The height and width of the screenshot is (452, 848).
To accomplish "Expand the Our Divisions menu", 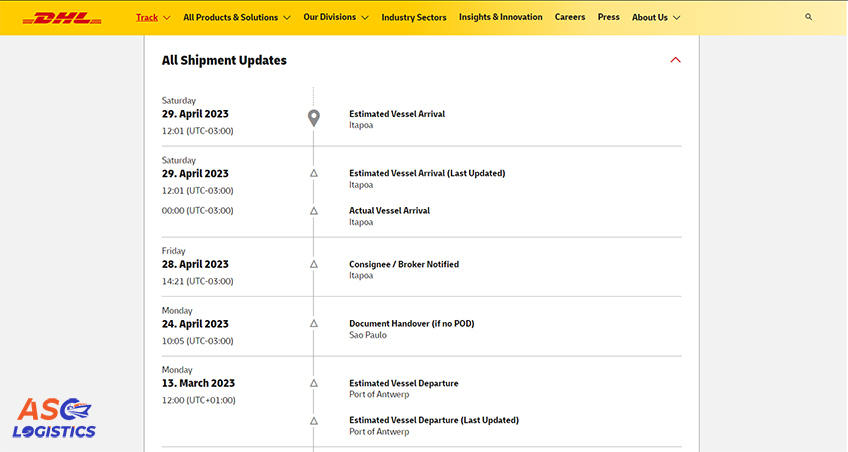I will 336,17.
